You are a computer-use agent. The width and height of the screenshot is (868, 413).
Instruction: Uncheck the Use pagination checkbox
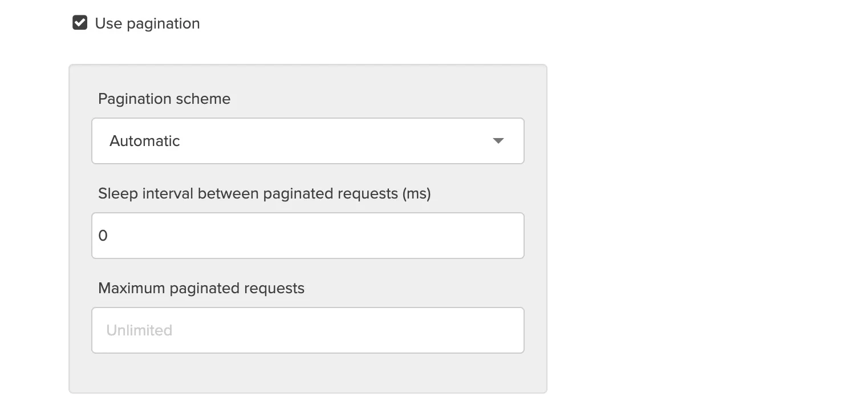tap(80, 23)
